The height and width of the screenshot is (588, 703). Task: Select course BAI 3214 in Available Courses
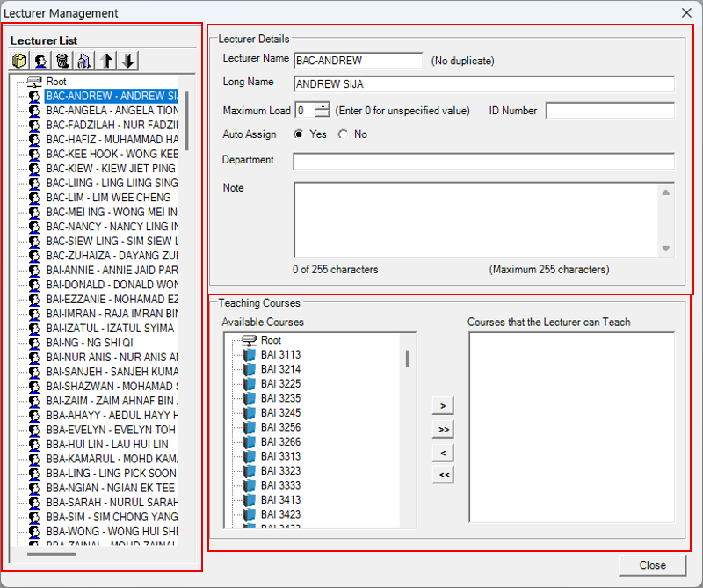tap(280, 369)
